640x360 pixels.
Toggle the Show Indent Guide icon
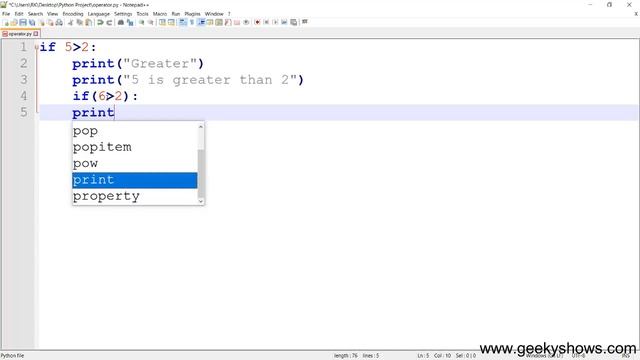tap(201, 22)
